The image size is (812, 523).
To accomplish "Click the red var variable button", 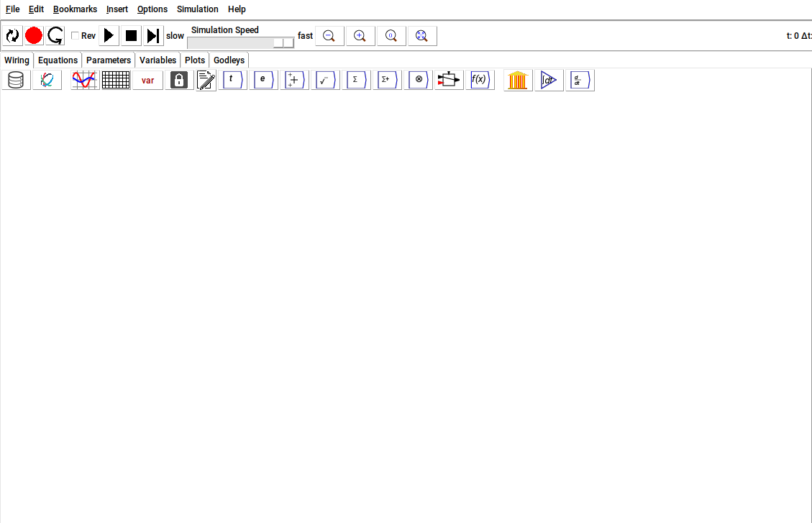I will coord(147,81).
